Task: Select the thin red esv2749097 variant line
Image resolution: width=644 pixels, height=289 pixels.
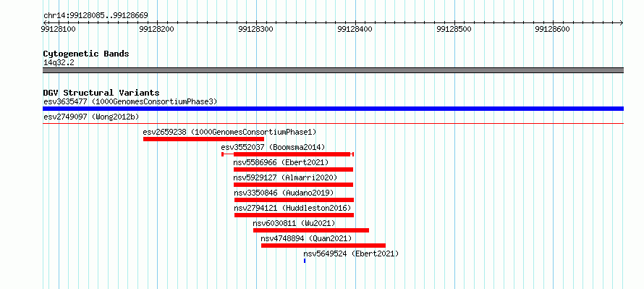Action: pos(333,123)
